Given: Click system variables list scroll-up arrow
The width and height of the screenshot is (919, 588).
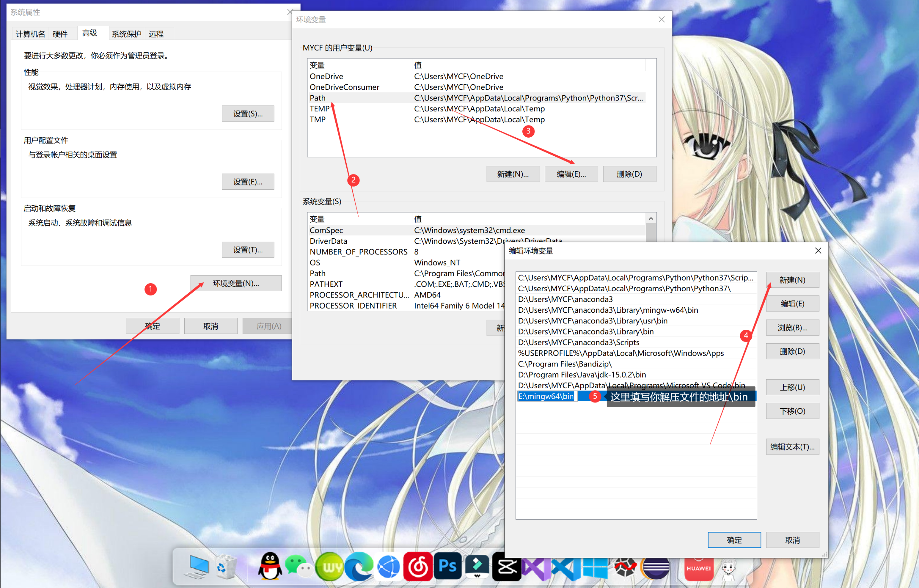Looking at the screenshot, I should click(651, 218).
